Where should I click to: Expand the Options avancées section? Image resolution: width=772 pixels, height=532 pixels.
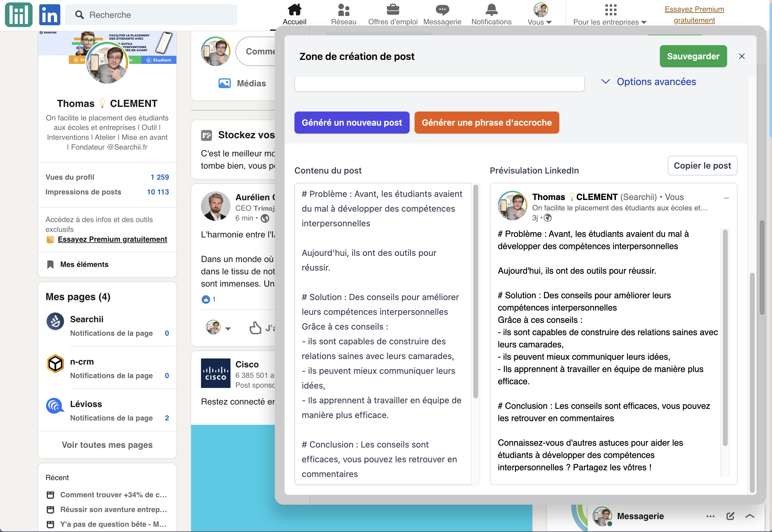click(649, 82)
